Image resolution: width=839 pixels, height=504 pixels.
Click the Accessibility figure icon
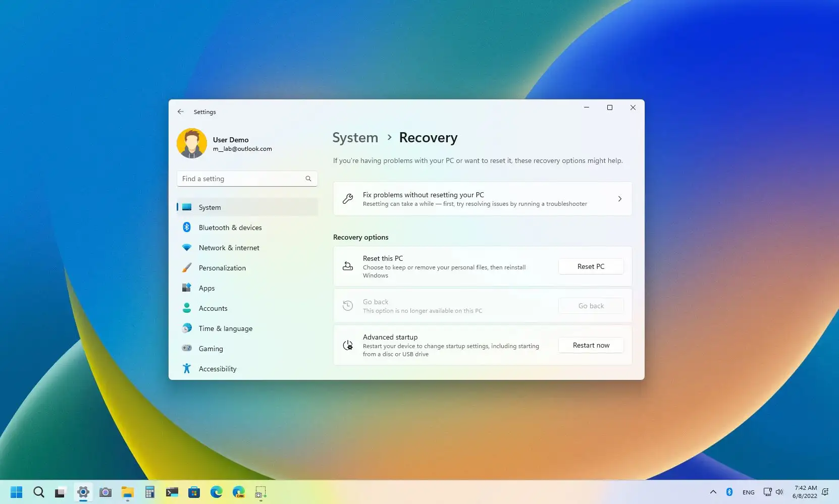187,369
